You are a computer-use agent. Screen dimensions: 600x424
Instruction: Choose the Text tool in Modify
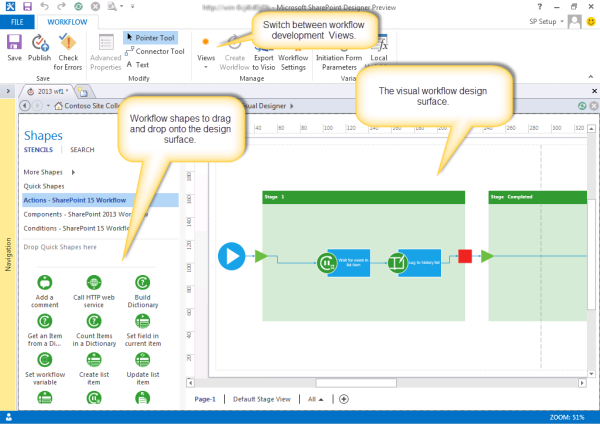[x=138, y=65]
